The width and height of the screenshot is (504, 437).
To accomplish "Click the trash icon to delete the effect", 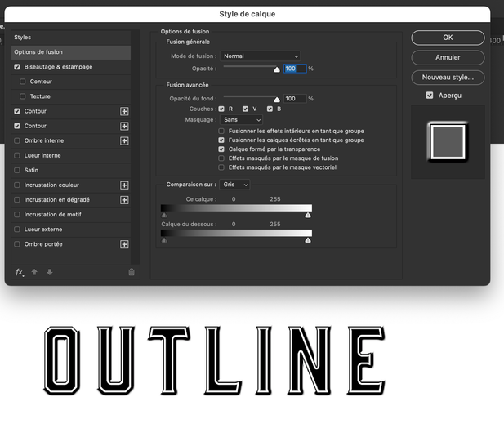I will (132, 272).
